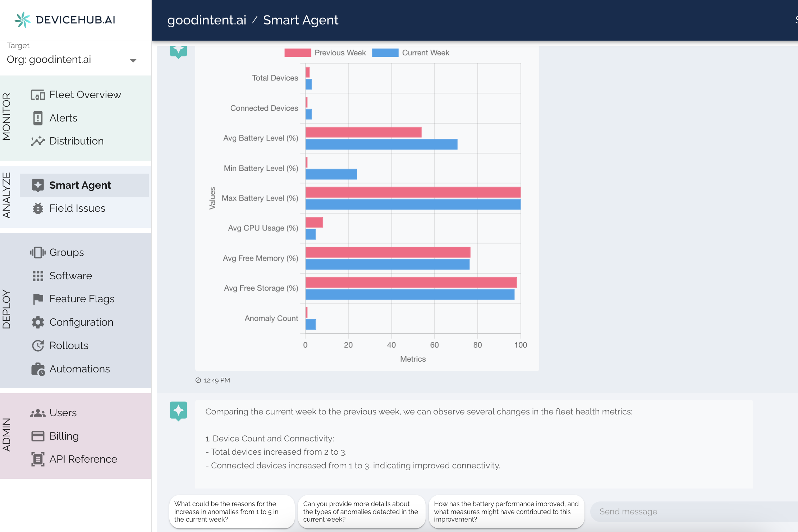
Task: Click the Field Issues bug icon
Action: [x=38, y=208]
